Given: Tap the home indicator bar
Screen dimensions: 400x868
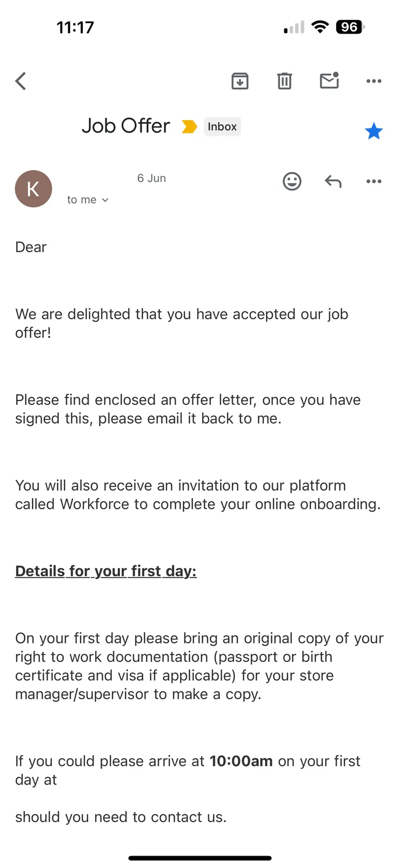Looking at the screenshot, I should click(200, 858).
